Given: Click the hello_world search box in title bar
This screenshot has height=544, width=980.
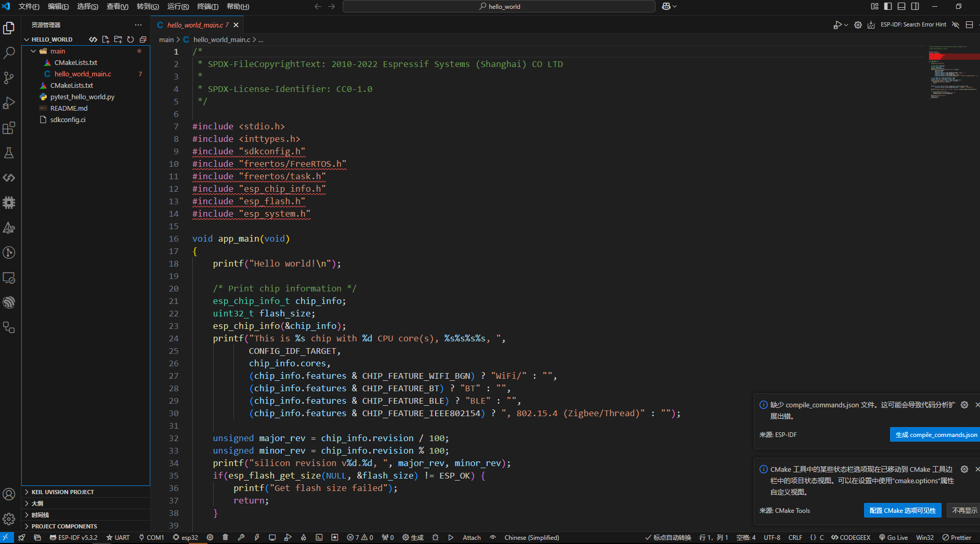Looking at the screenshot, I should click(499, 6).
